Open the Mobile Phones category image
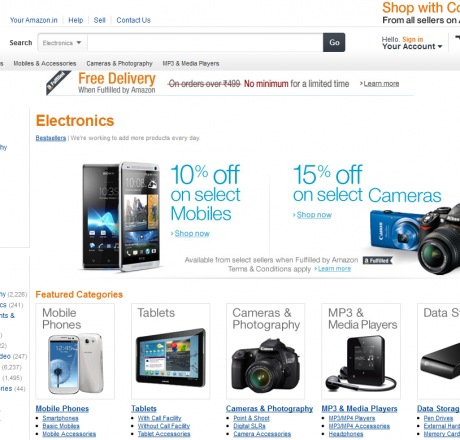This screenshot has width=460, height=440. [x=75, y=363]
